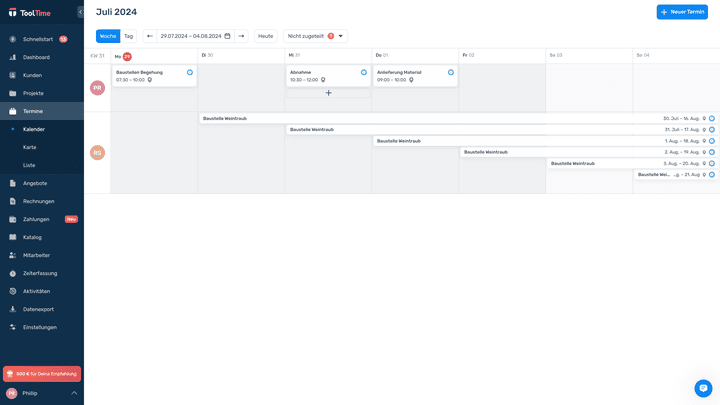Toggle status circle on Baustellen Begehung appointment

tap(190, 72)
